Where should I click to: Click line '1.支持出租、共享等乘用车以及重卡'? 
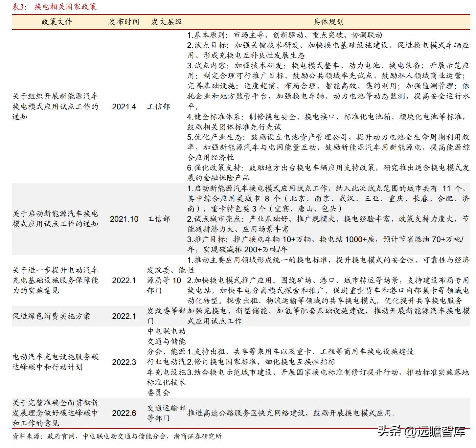click(x=301, y=351)
